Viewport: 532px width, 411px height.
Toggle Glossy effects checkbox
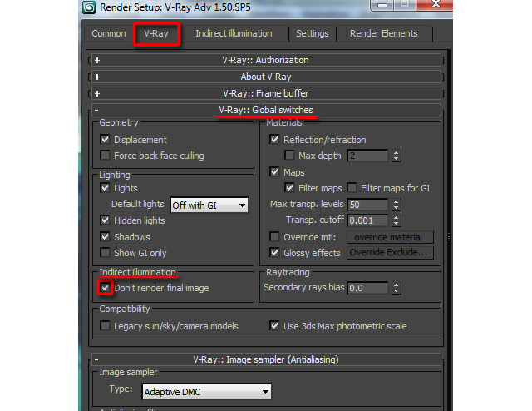click(x=274, y=253)
